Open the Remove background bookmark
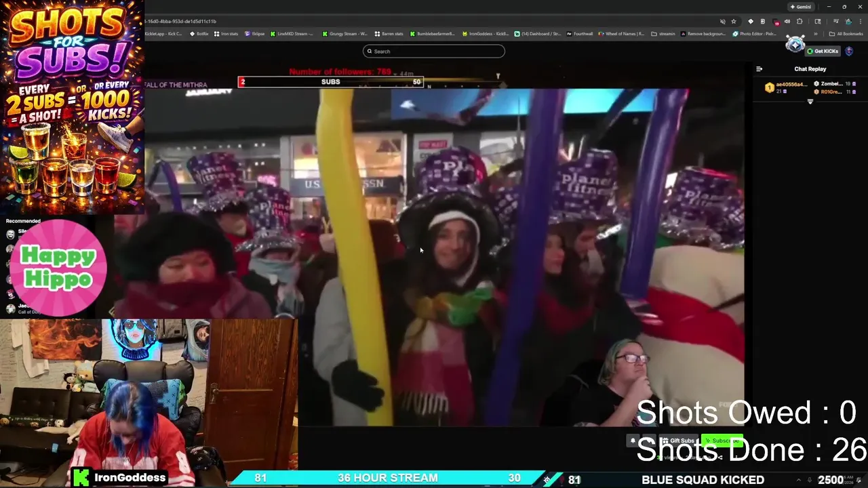 (x=703, y=34)
